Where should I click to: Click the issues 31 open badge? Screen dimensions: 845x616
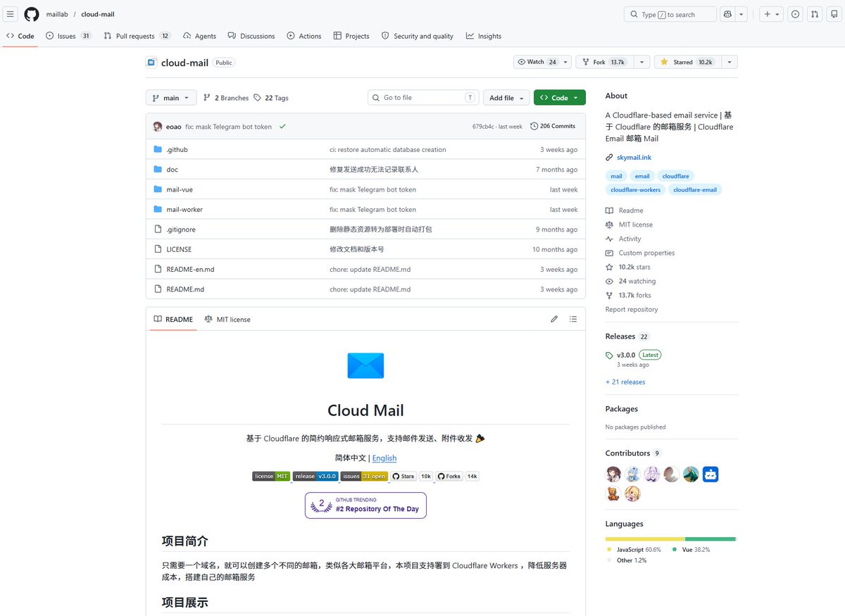pyautogui.click(x=364, y=476)
